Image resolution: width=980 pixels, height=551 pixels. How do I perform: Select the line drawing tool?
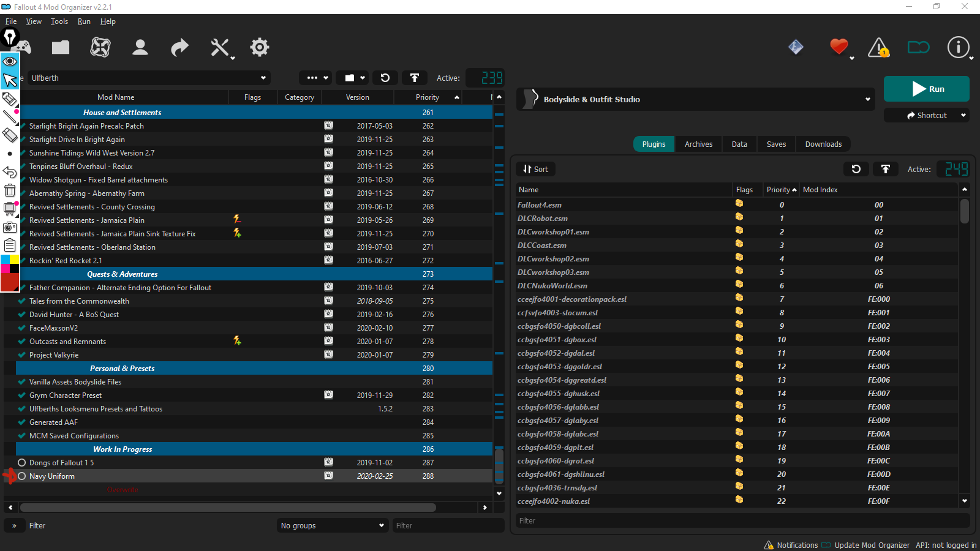10,116
